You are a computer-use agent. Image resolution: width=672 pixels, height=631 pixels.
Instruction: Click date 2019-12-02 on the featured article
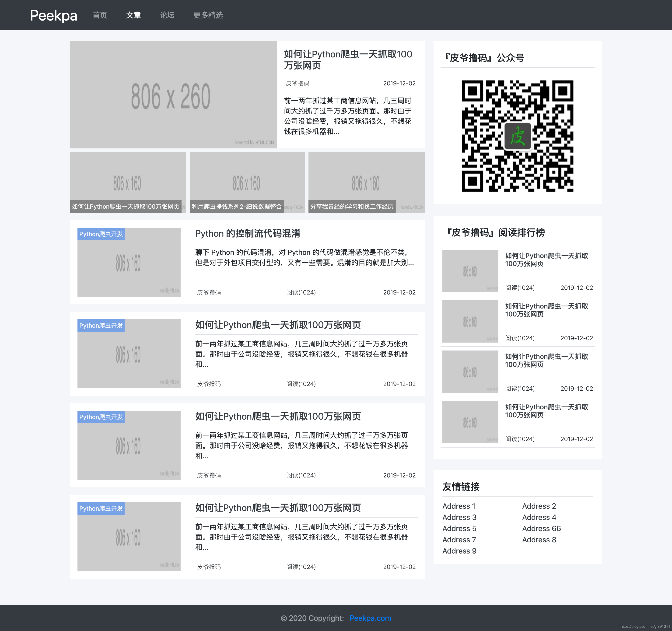(399, 83)
